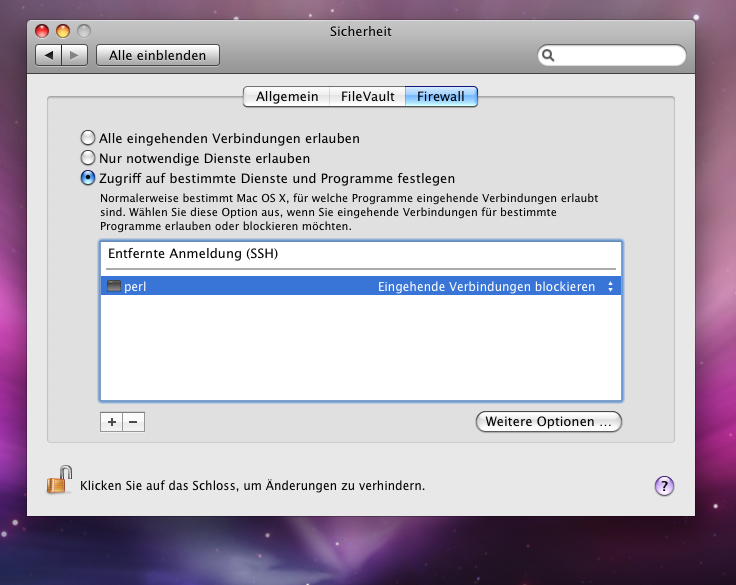Open help with the question mark button

pos(664,486)
